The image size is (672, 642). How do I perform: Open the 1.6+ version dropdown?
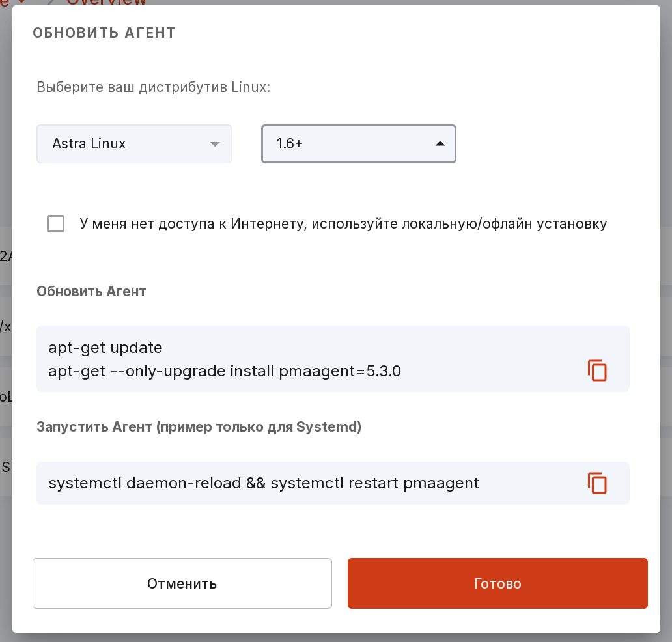click(359, 144)
